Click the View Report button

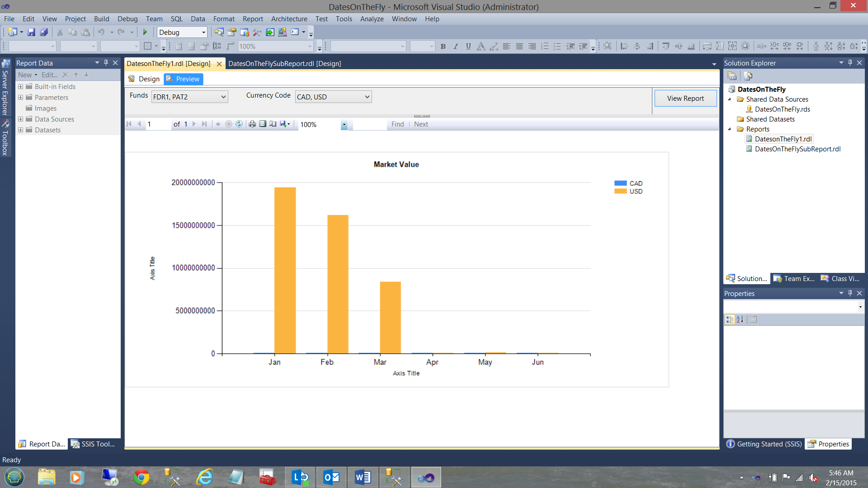[685, 99]
